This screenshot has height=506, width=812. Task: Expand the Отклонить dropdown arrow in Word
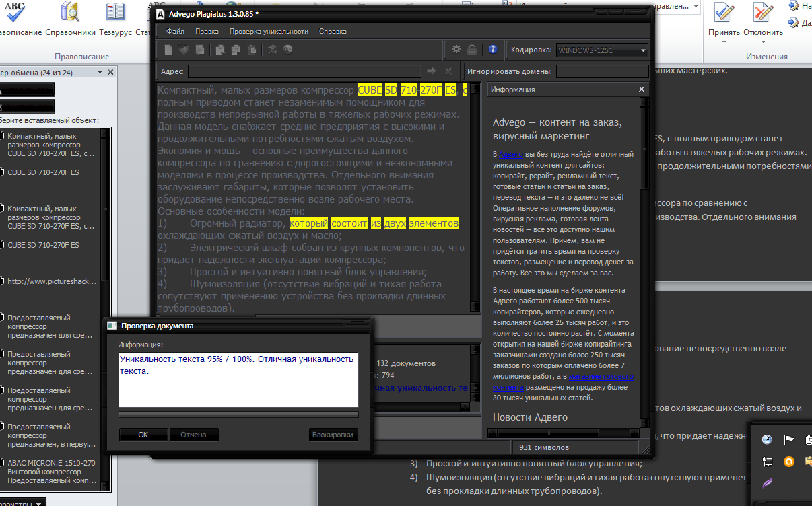tap(763, 42)
